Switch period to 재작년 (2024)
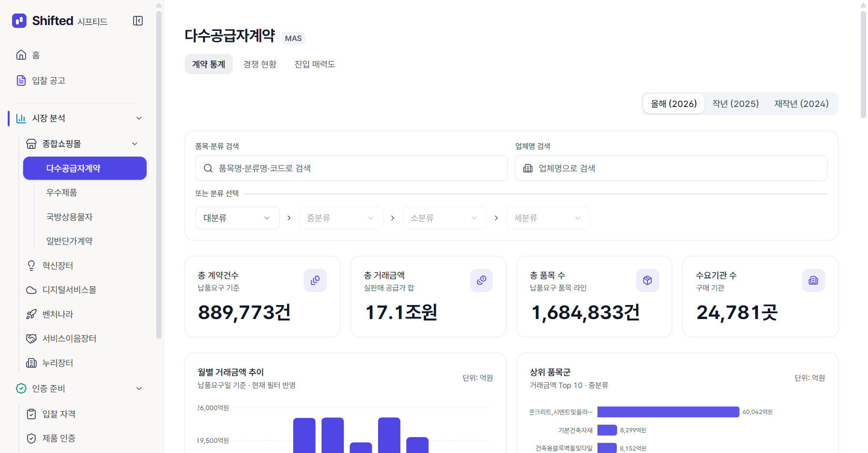868x453 pixels. pyautogui.click(x=801, y=104)
